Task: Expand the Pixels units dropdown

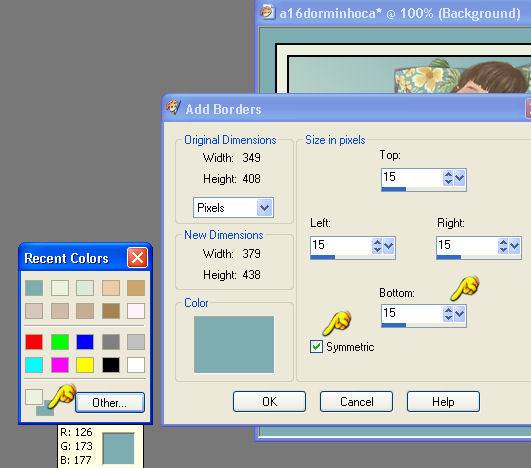Action: [264, 208]
